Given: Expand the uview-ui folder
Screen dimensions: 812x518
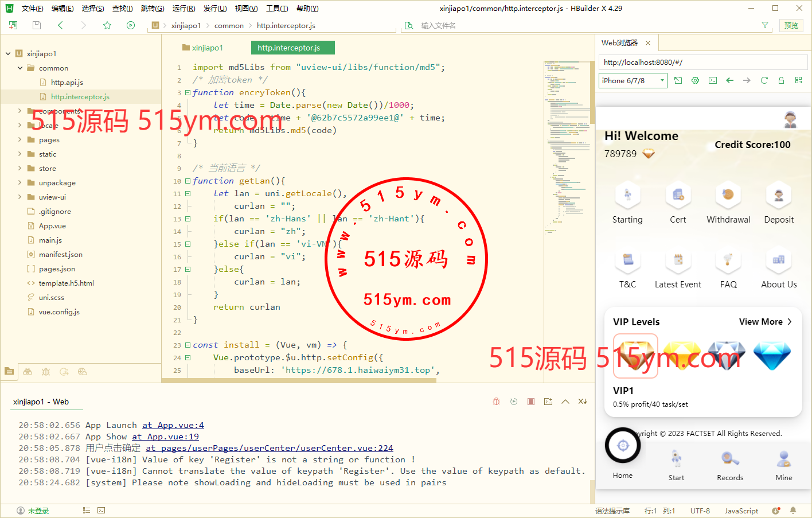Looking at the screenshot, I should click(x=19, y=197).
